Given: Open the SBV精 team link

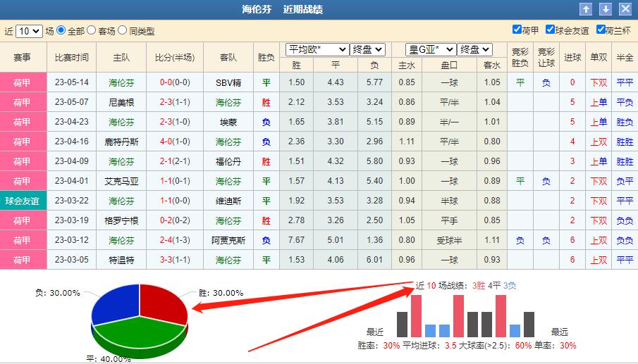Looking at the screenshot, I should click(228, 83).
